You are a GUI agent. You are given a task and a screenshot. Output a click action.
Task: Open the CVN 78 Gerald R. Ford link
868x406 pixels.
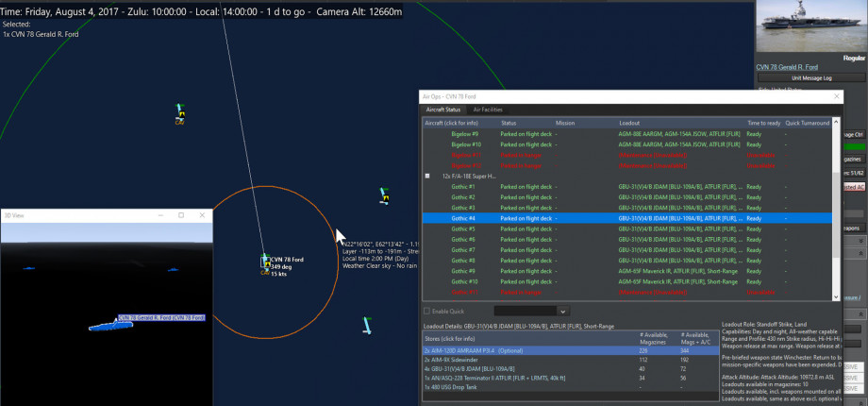[x=787, y=67]
